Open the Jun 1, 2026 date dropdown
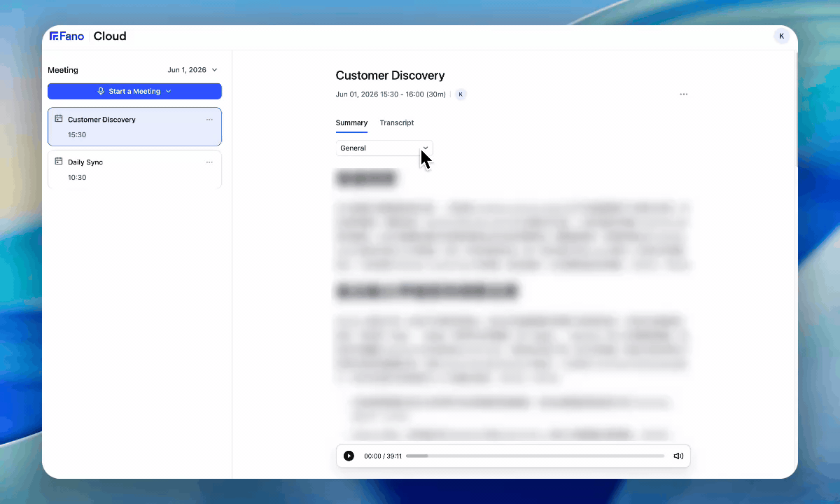Viewport: 840px width, 504px height. 192,70
